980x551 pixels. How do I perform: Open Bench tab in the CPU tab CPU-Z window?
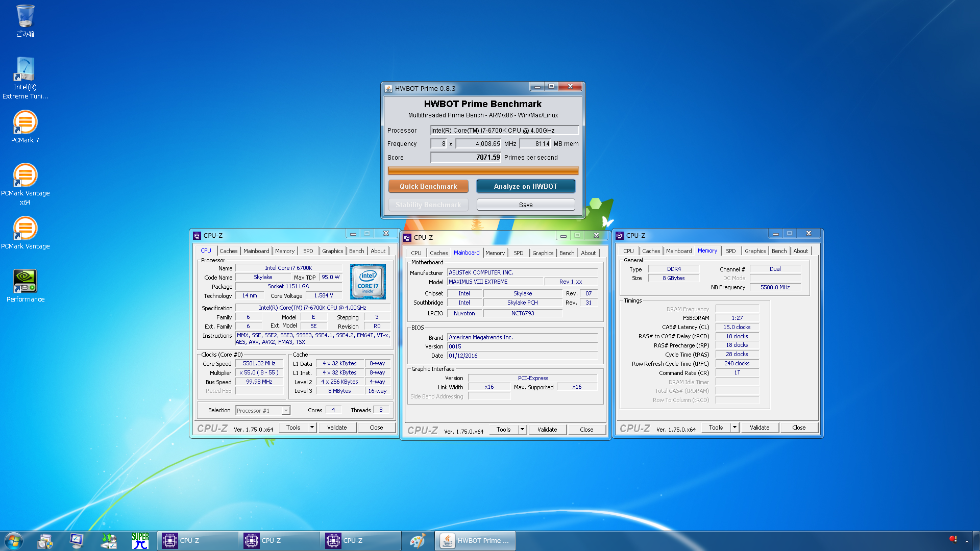(x=357, y=251)
